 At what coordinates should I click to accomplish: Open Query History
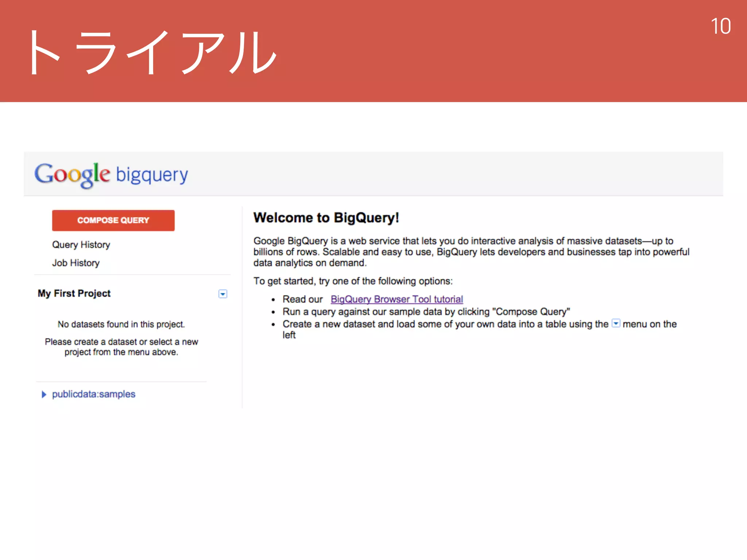tap(81, 245)
